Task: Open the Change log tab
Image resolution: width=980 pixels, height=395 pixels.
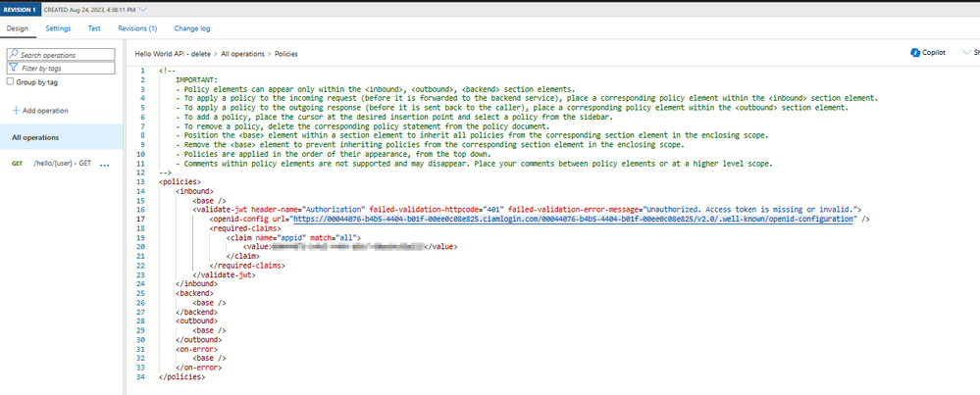Action: coord(192,28)
